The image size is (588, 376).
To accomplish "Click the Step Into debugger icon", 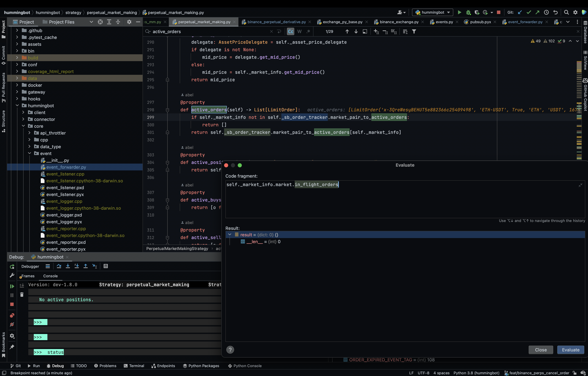I will click(68, 266).
